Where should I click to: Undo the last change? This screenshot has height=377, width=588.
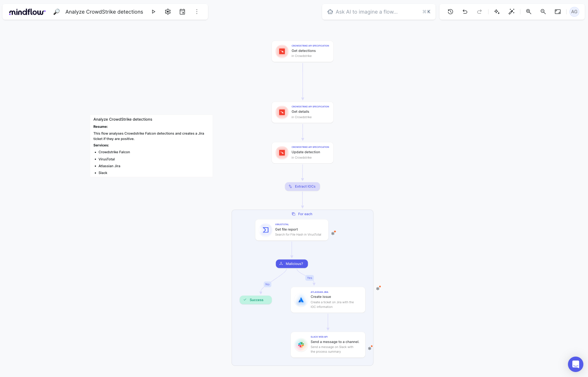[x=465, y=12]
